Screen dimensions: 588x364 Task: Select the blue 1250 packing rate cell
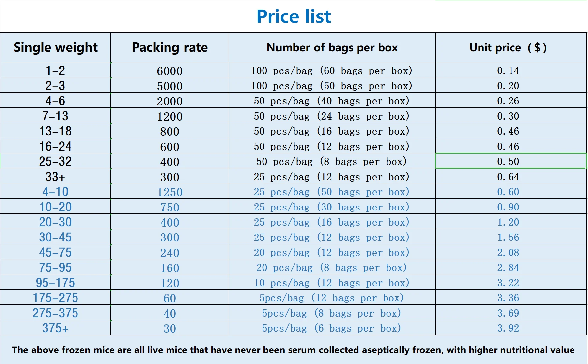click(x=170, y=192)
